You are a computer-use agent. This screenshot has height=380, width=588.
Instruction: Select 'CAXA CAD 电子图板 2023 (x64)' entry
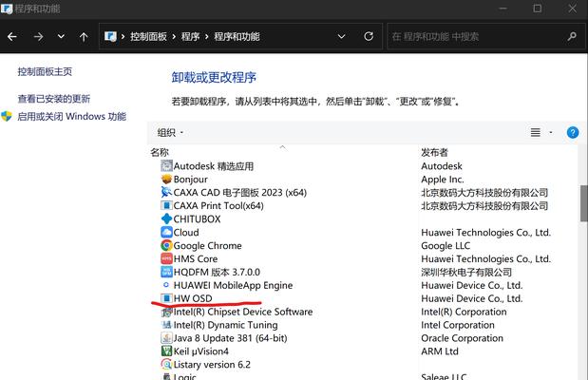coord(240,193)
